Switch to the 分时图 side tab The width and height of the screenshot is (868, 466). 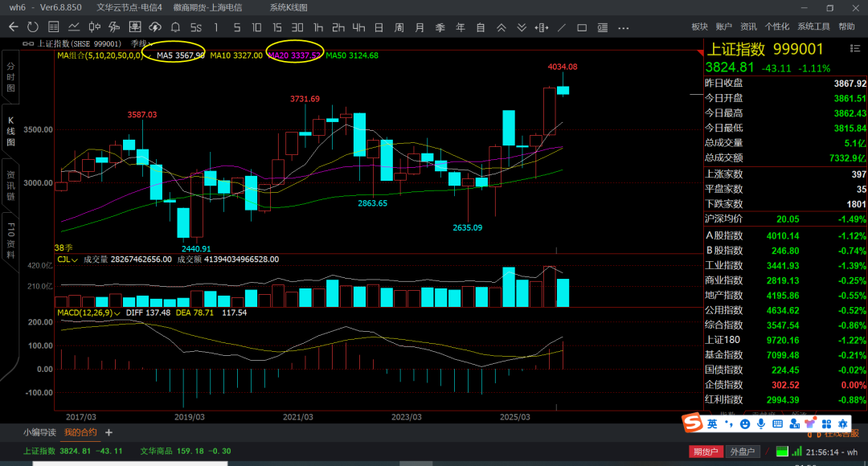click(x=10, y=76)
